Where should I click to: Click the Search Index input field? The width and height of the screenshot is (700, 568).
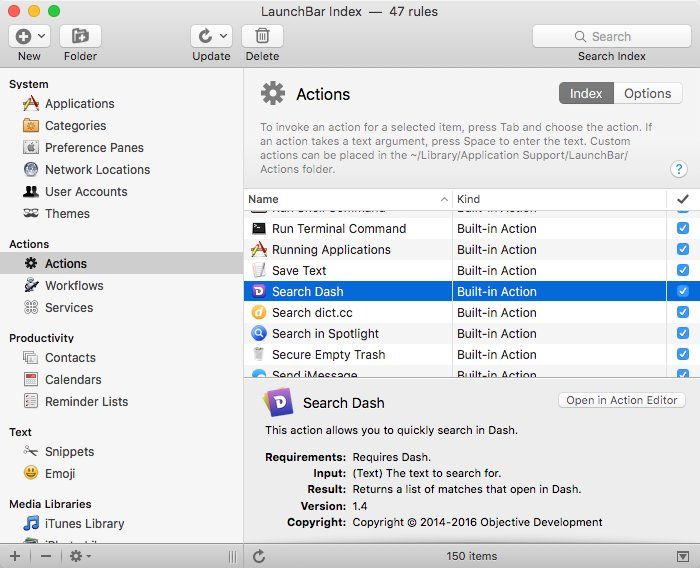coord(611,36)
